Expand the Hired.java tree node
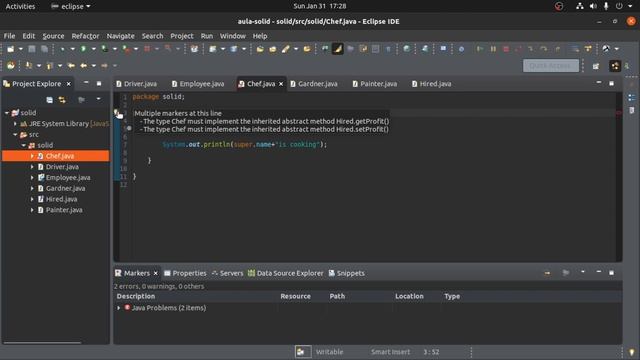The image size is (640, 360). 32,199
